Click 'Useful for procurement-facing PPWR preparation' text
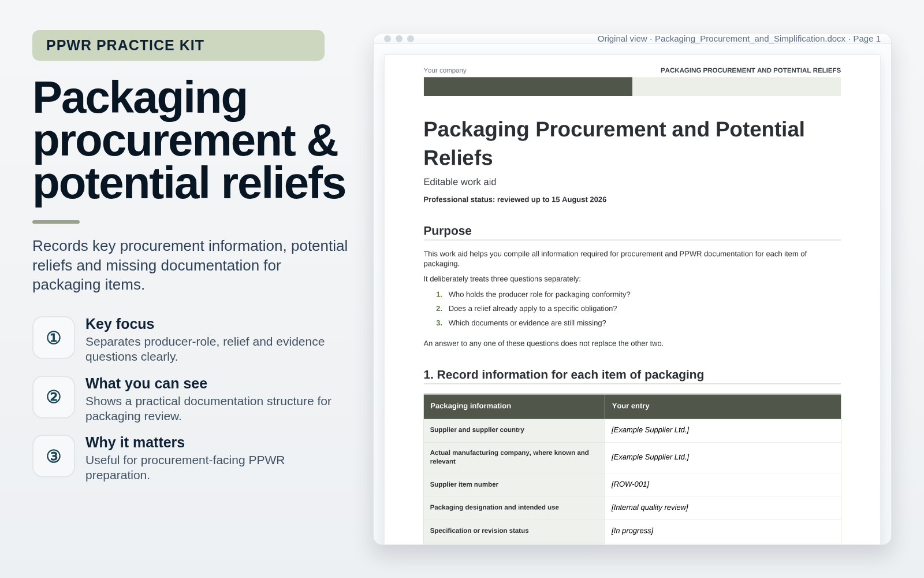The height and width of the screenshot is (578, 924). tap(185, 468)
